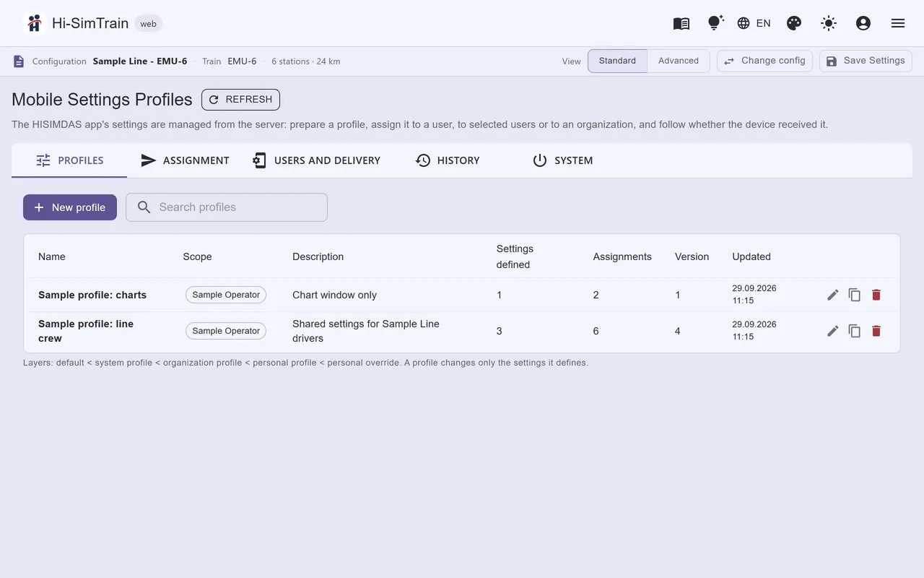Click the Change config button
924x578 pixels.
click(x=764, y=61)
